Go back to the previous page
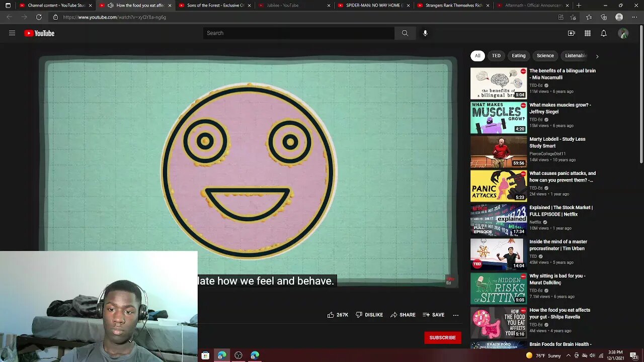Screen dimensions: 644x362 point(9,17)
